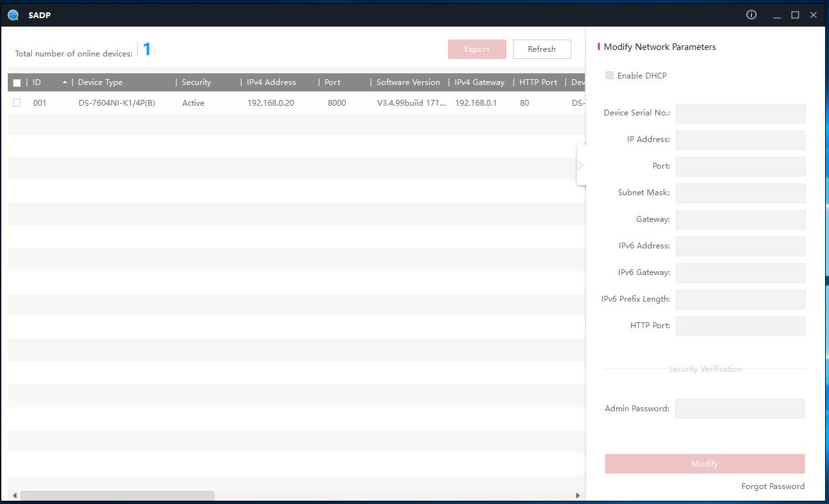Screen dimensions: 829x504
Task: Sort by the Device Type column header
Action: pyautogui.click(x=100, y=82)
